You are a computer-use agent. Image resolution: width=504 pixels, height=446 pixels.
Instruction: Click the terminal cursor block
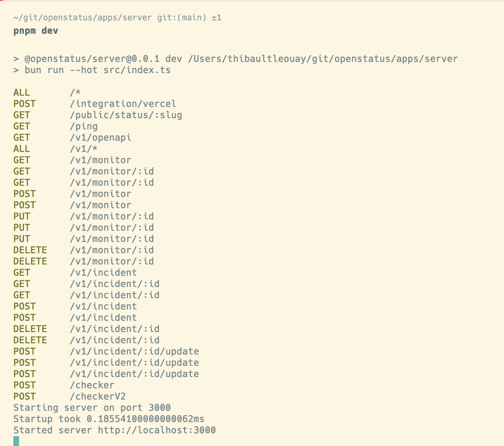[16, 441]
